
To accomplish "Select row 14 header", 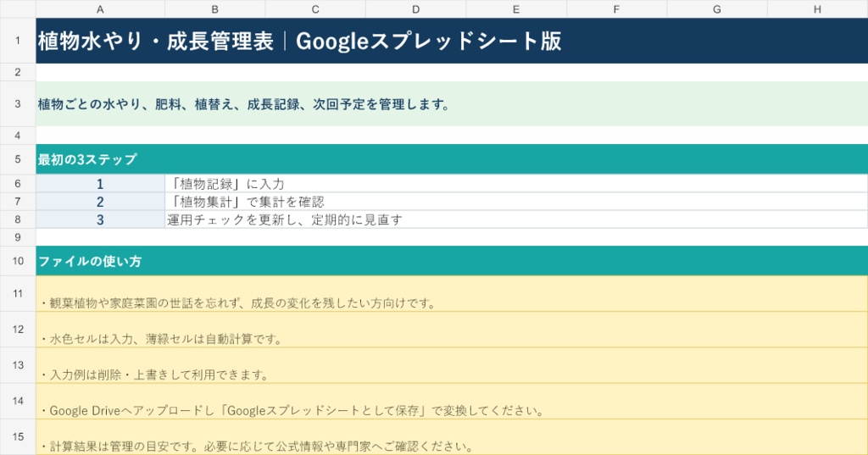I will [x=18, y=401].
